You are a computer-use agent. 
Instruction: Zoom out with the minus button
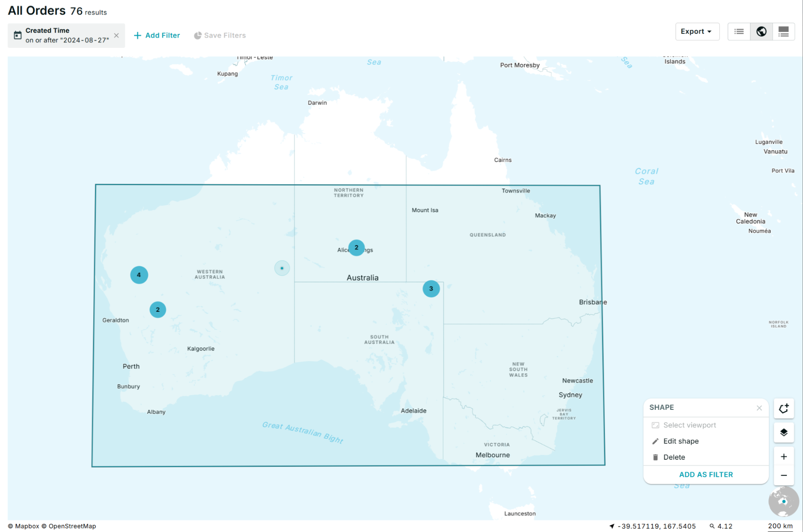[783, 475]
